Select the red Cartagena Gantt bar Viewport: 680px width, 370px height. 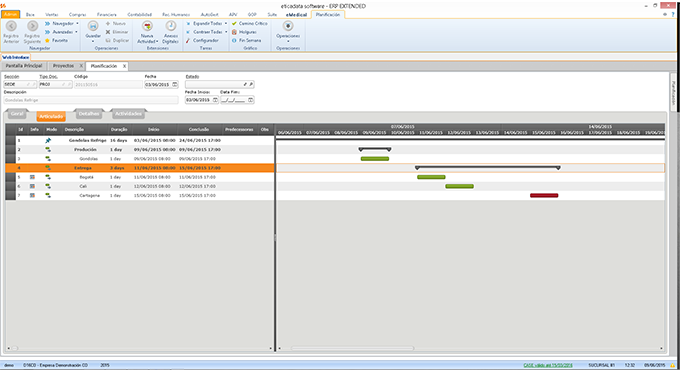click(544, 196)
